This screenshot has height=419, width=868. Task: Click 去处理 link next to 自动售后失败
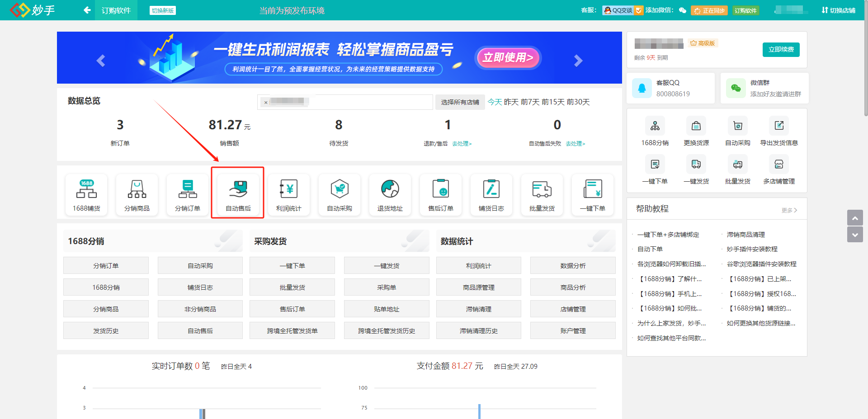tap(576, 144)
